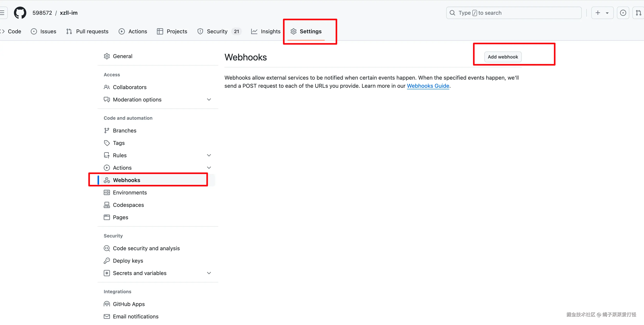Open Tags settings via tag icon
644x325 pixels.
click(107, 143)
